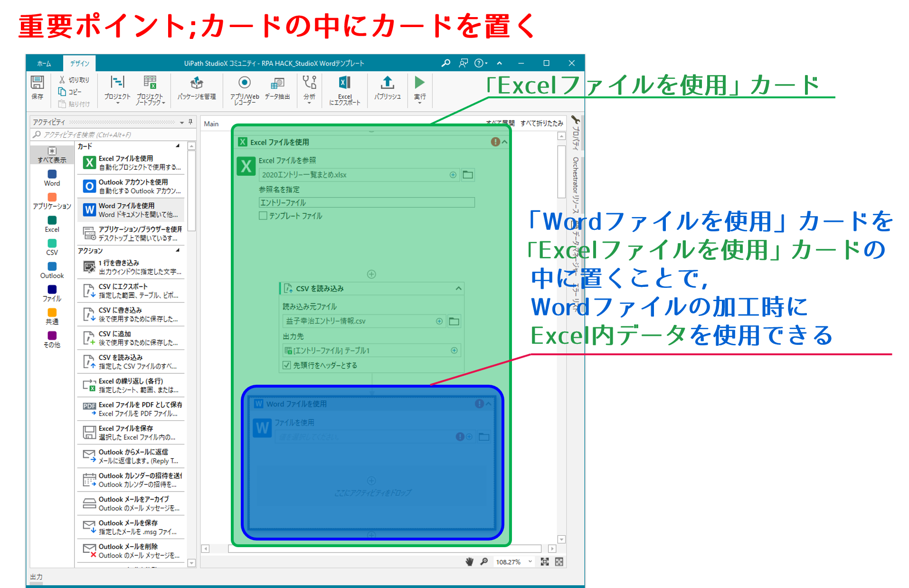Open the zoom percentage dropdown

point(530,562)
